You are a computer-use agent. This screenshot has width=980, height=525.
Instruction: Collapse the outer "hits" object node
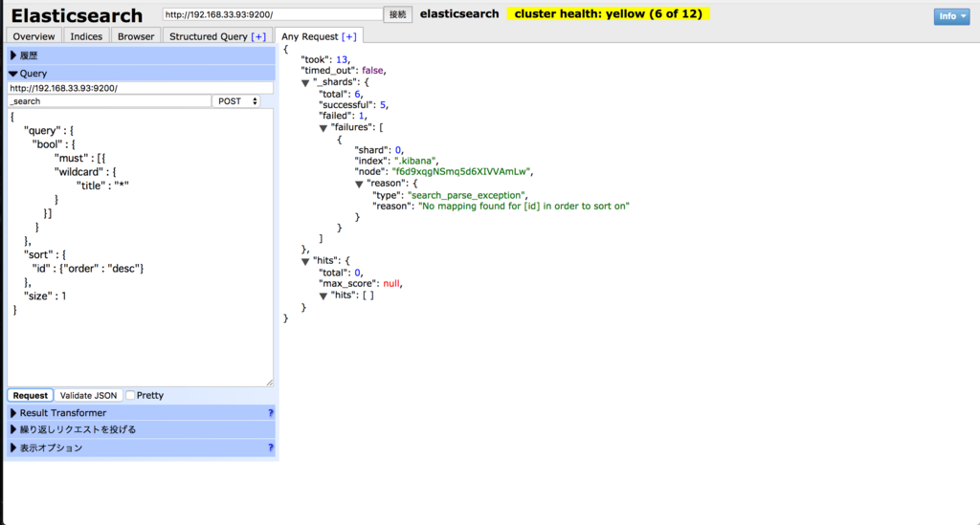(x=305, y=261)
